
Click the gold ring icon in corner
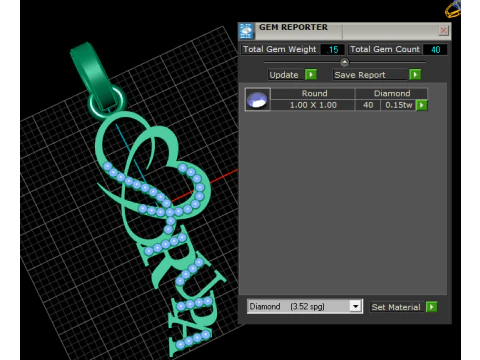point(453,9)
